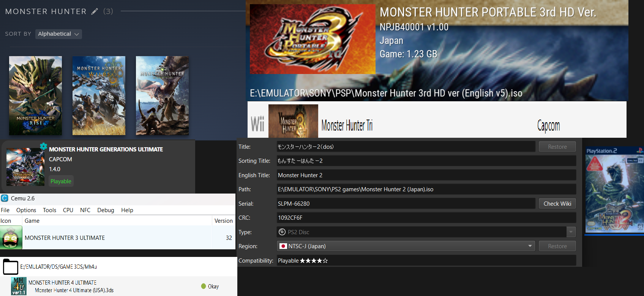
Task: Click the E:/EMULATOR/DS/GAME 3DS/Mh4u directory path
Action: tap(58, 267)
